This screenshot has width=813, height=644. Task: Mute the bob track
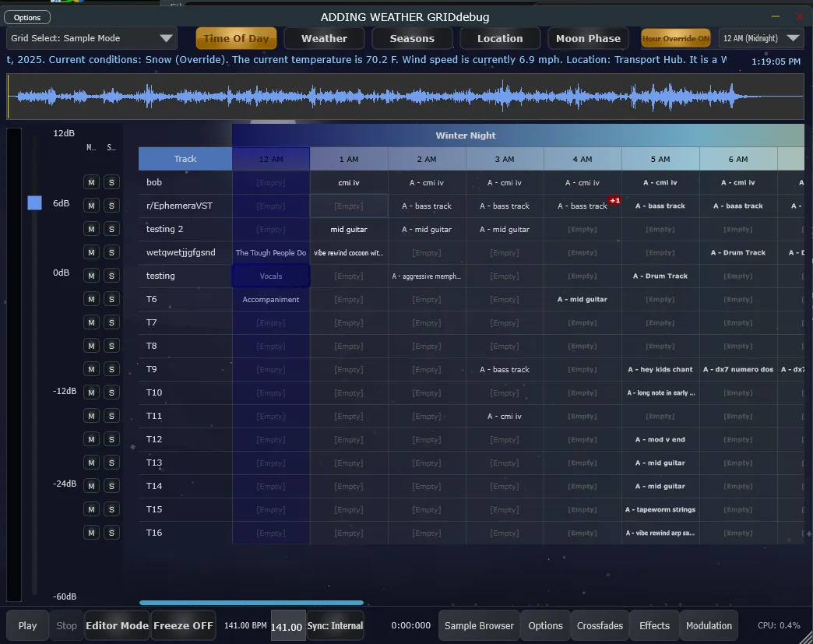click(91, 182)
